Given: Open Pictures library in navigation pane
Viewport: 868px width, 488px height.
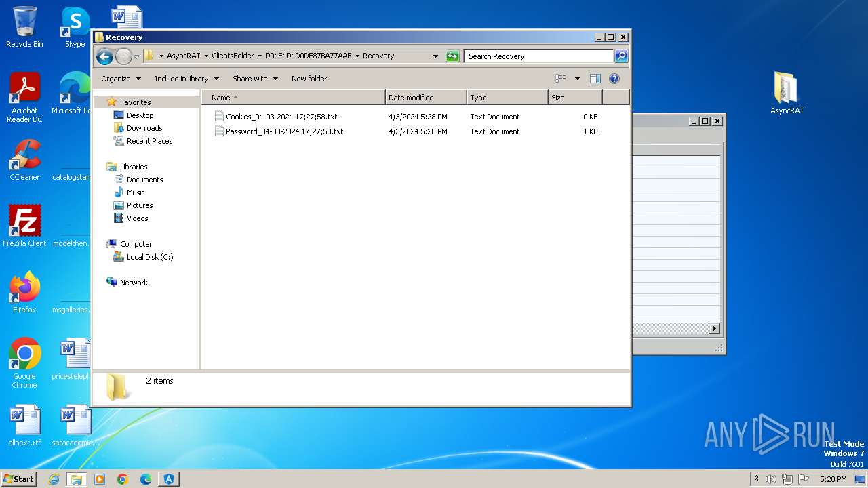Looking at the screenshot, I should [x=140, y=205].
